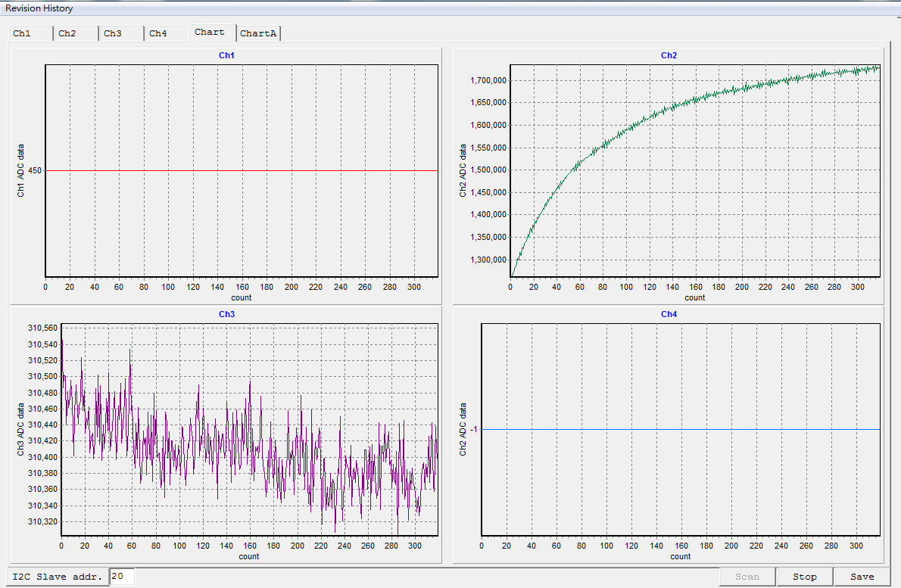Click the 1,650,000 y-axis tick

pos(488,103)
